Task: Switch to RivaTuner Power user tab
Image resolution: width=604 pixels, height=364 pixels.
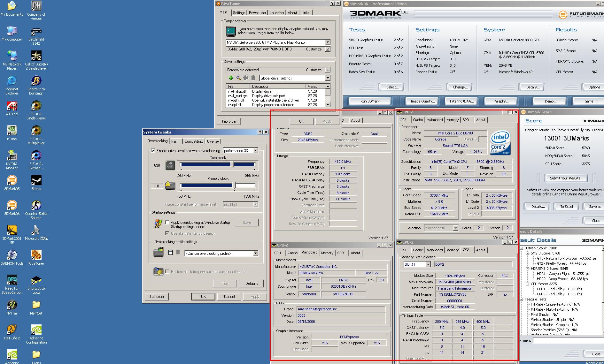Action: (257, 13)
